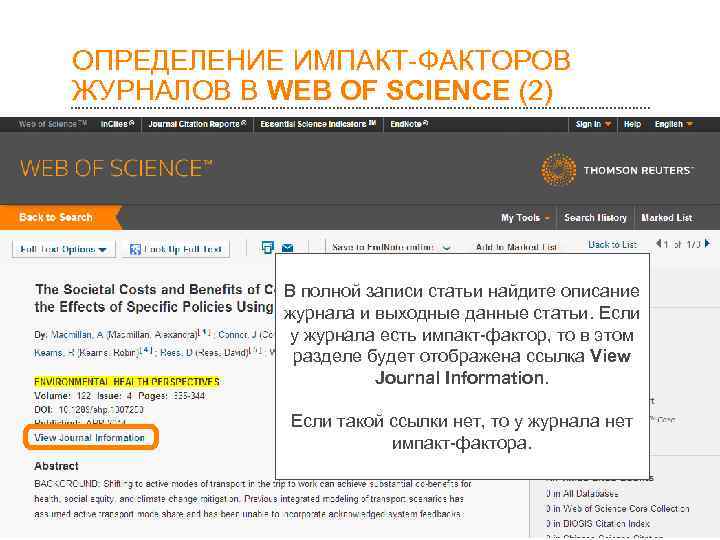
Task: Click the email envelope icon
Action: [287, 248]
